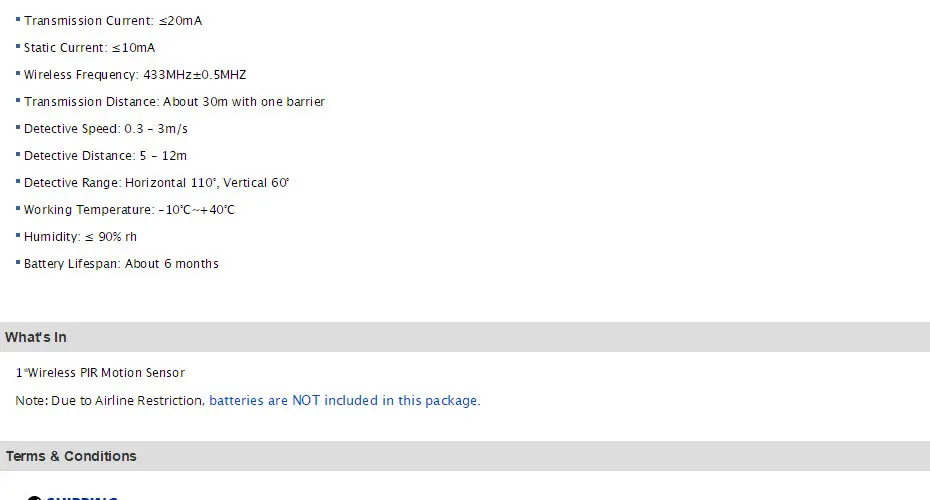Click the About 6 months lifespan text

click(x=172, y=264)
